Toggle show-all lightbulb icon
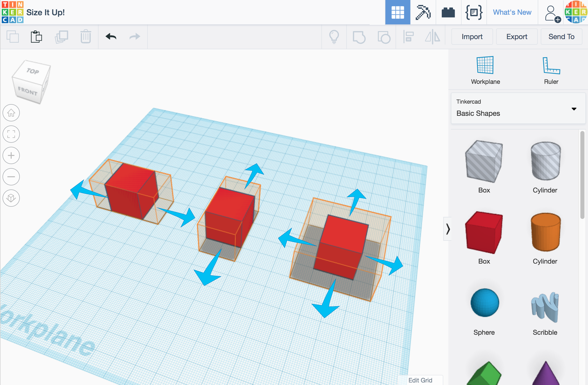This screenshot has width=588, height=385. pos(334,37)
